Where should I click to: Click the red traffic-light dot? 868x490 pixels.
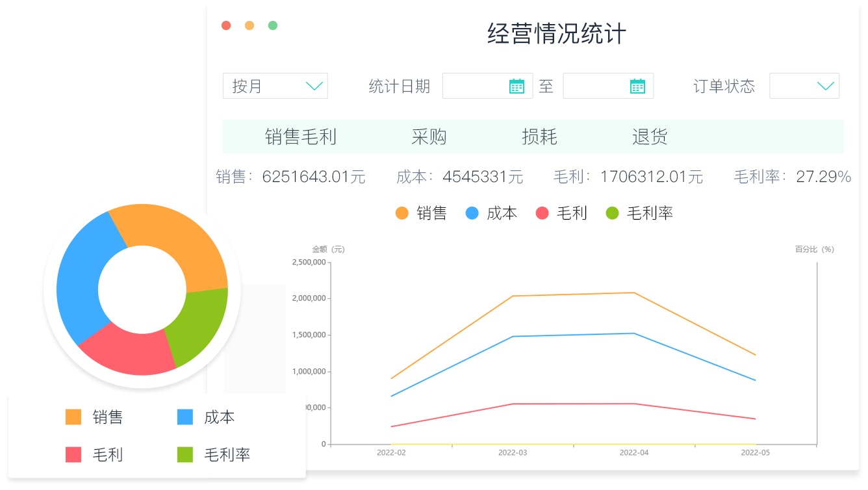coord(225,25)
